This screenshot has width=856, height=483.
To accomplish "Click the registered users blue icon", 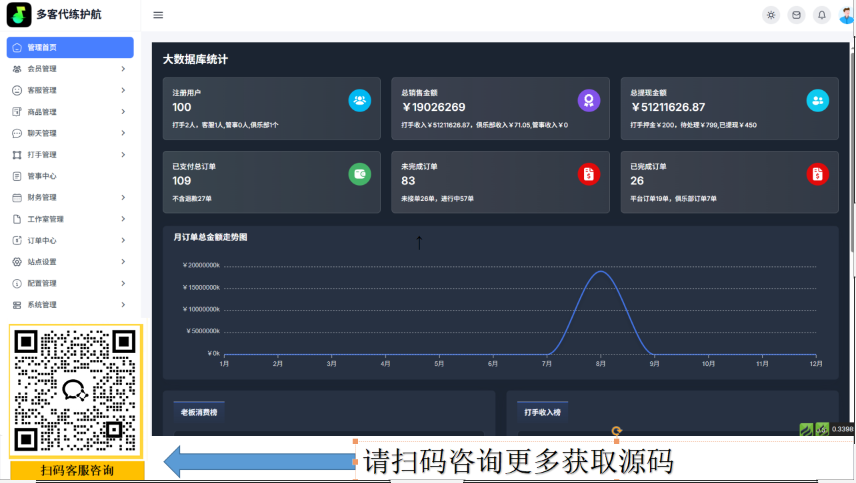I will (360, 100).
